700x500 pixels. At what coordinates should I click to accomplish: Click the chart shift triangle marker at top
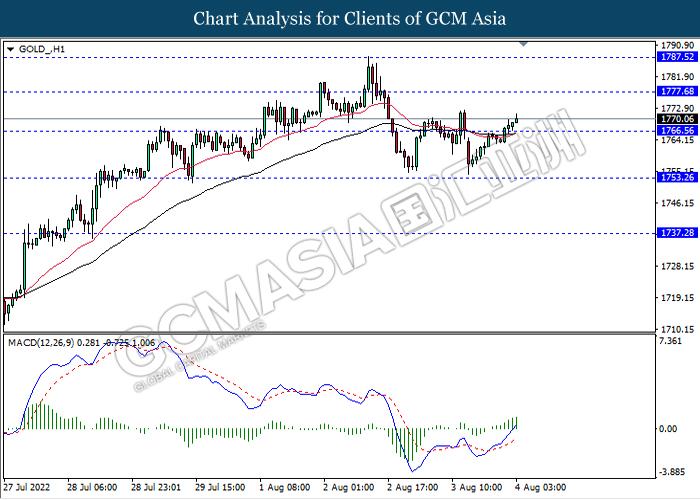point(524,44)
